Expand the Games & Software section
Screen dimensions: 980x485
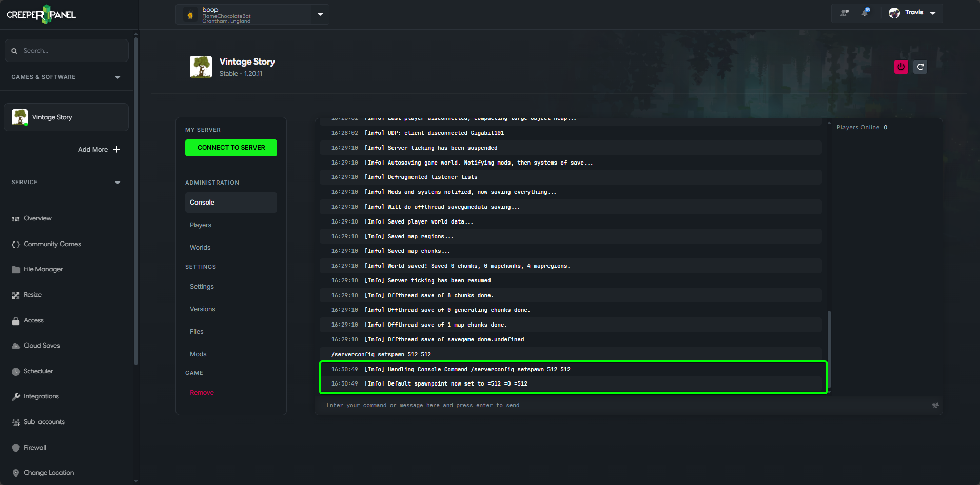click(x=117, y=77)
